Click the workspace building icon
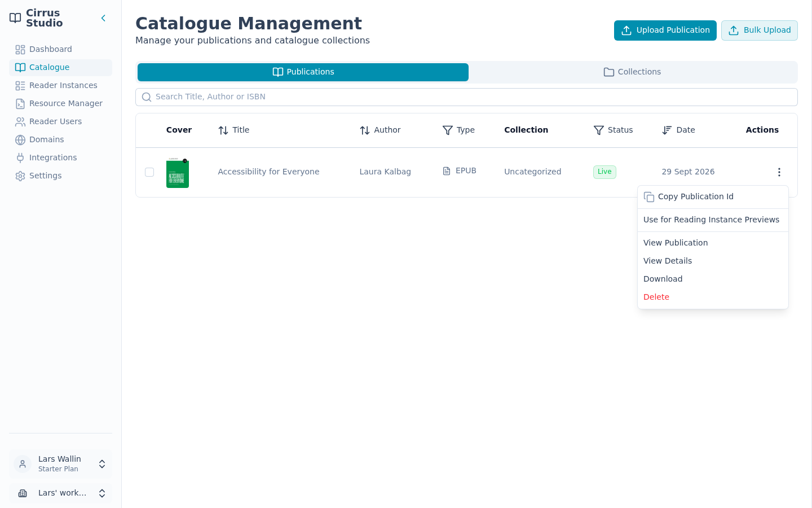The width and height of the screenshot is (812, 508). pos(23,493)
